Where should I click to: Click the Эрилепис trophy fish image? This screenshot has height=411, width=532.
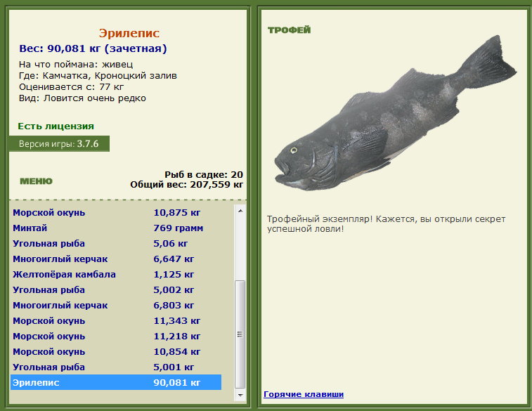[395, 112]
